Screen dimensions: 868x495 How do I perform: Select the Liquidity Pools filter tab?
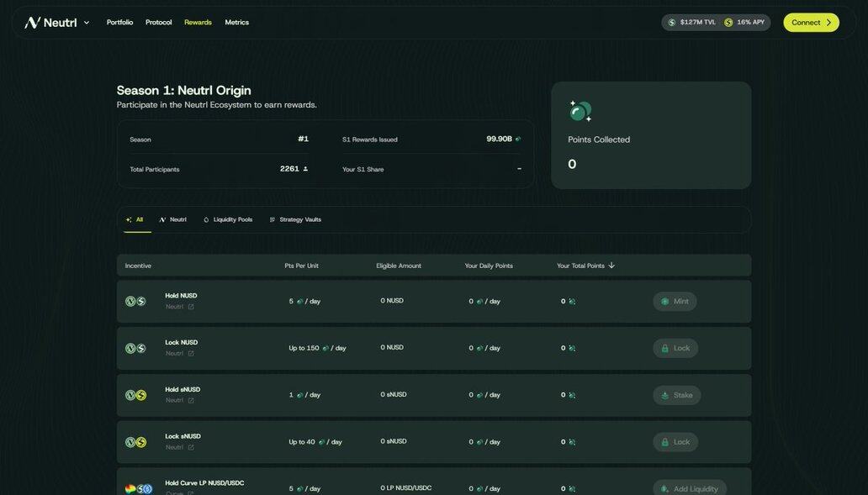tap(228, 219)
